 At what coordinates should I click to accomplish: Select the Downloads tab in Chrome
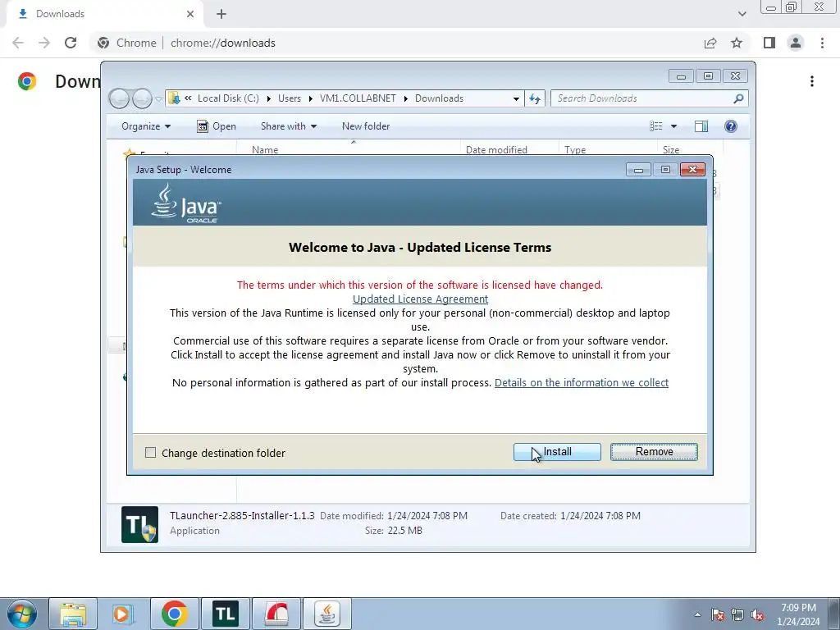104,14
